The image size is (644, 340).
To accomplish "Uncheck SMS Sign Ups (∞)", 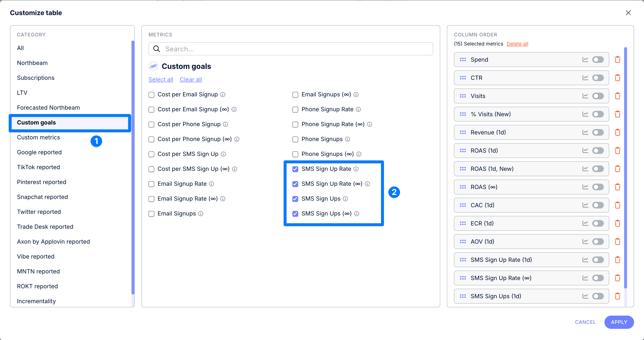I will [295, 214].
